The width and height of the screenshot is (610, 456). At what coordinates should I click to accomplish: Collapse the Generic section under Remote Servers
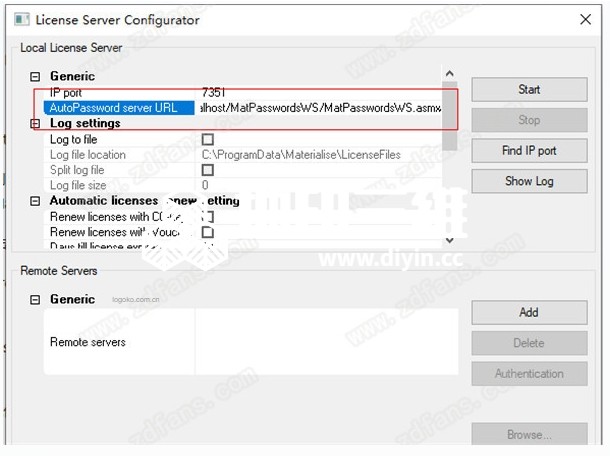coord(36,299)
